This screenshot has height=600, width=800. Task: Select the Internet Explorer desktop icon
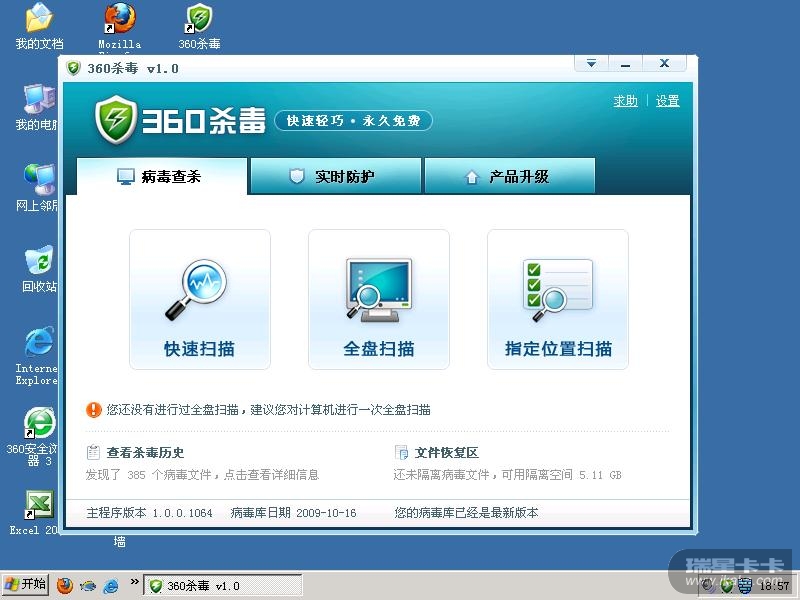click(x=36, y=356)
